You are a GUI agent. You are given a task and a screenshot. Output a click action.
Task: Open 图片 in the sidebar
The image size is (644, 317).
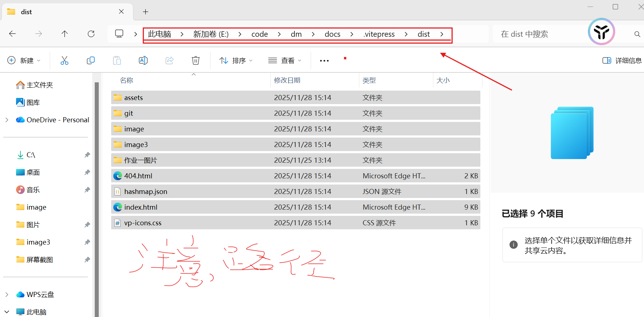[28, 225]
